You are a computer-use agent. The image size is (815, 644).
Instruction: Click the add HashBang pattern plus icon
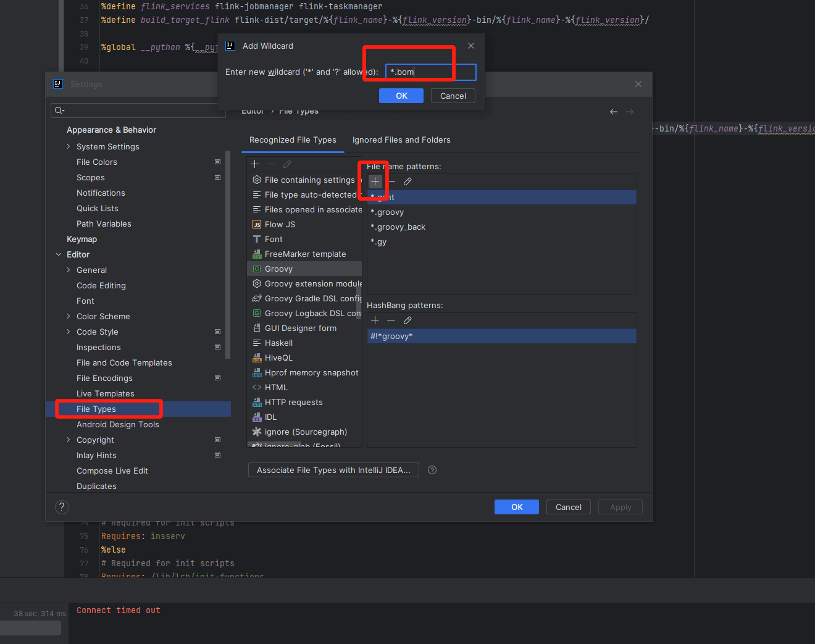[x=375, y=320]
